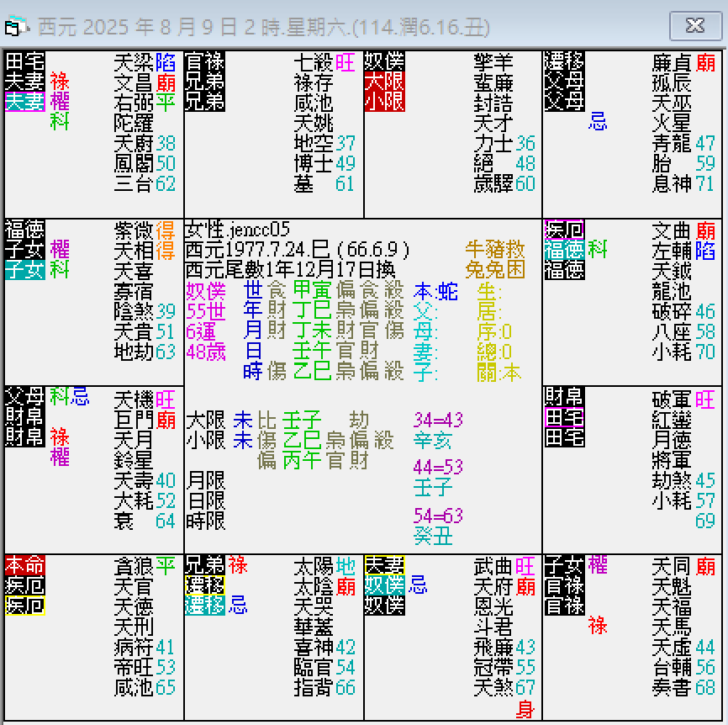Select the '天府' star
The width and height of the screenshot is (728, 725).
tap(493, 586)
